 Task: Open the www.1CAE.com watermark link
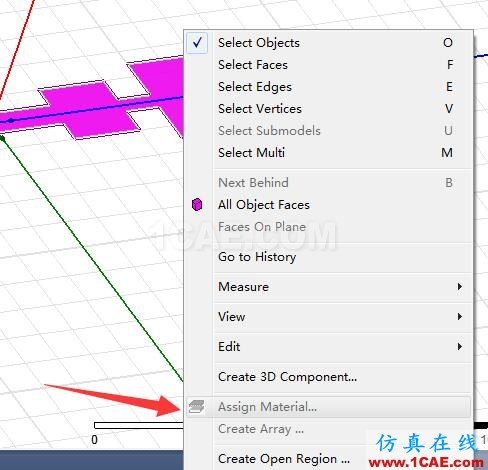tap(426, 462)
